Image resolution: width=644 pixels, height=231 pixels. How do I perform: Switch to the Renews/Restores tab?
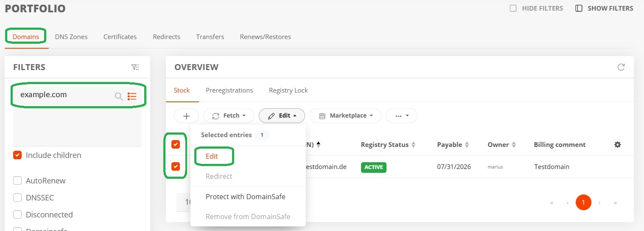point(266,37)
